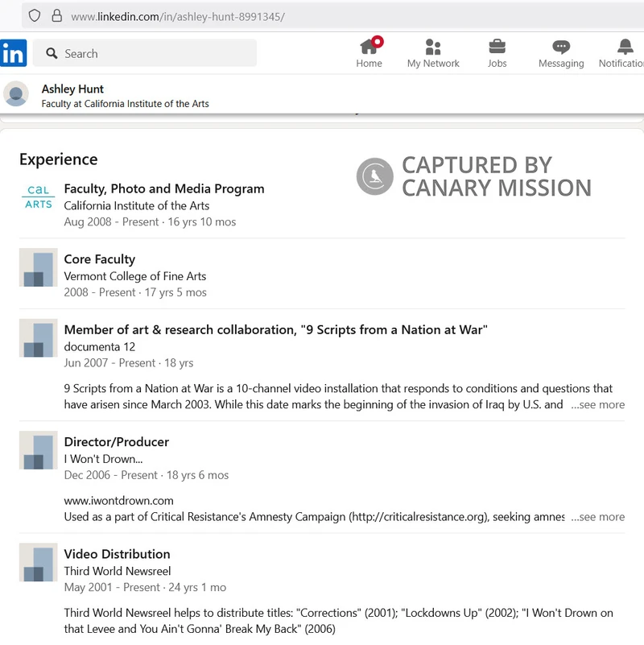This screenshot has width=644, height=645.
Task: Open Vermont College of Fine Arts logo
Action: coord(39,267)
